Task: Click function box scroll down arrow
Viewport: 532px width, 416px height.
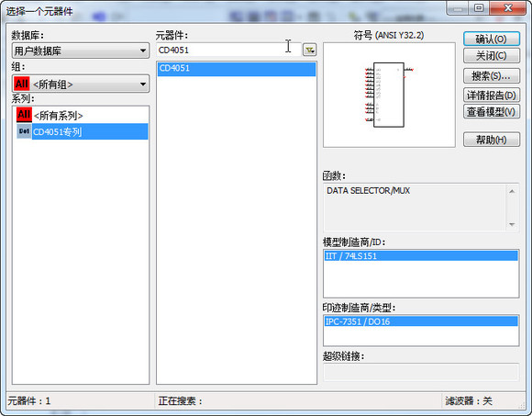Action: point(512,224)
